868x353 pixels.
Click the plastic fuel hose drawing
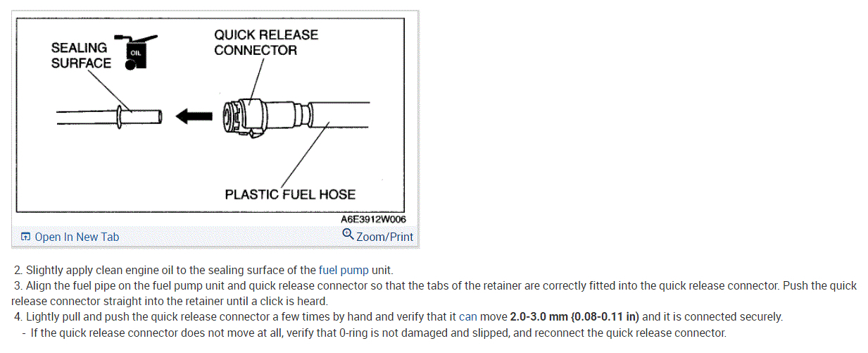[x=338, y=116]
